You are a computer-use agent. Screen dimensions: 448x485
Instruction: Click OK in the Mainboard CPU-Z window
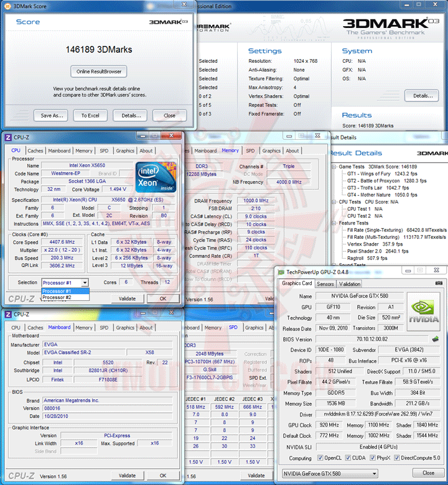coord(163,476)
